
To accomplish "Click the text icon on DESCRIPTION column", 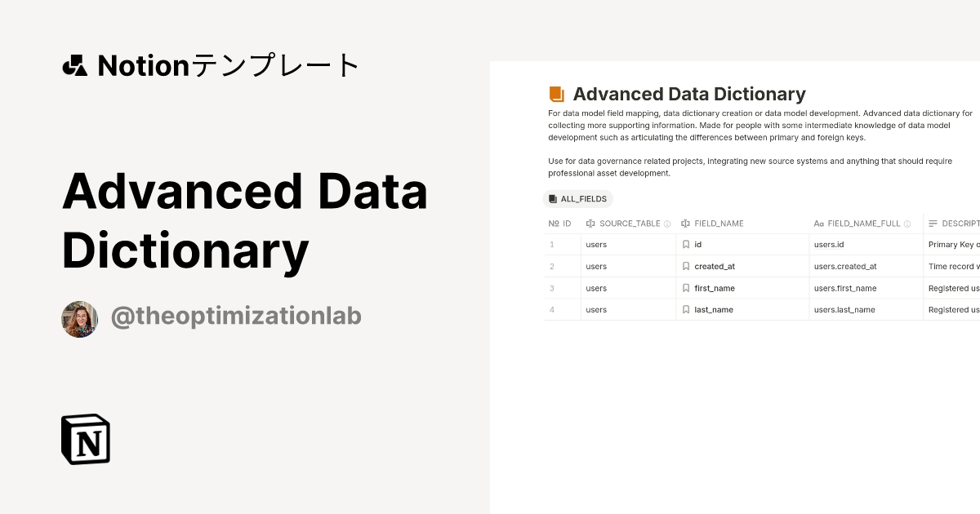I will pyautogui.click(x=933, y=223).
